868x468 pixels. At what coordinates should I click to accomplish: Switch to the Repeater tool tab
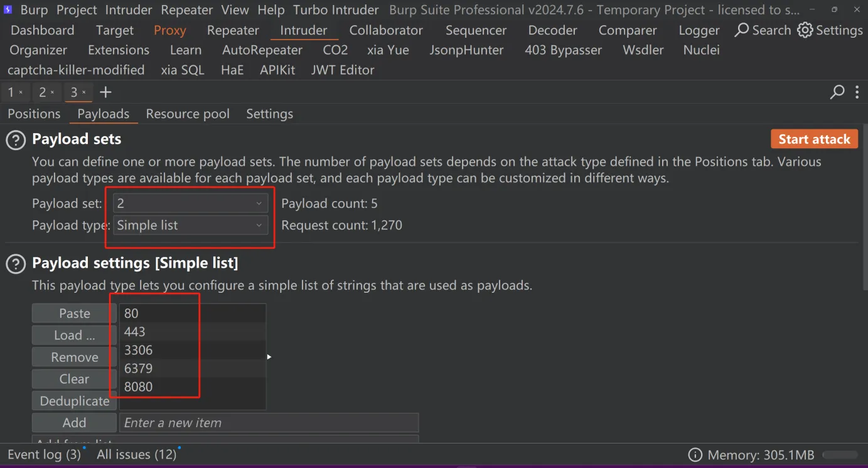pos(233,30)
